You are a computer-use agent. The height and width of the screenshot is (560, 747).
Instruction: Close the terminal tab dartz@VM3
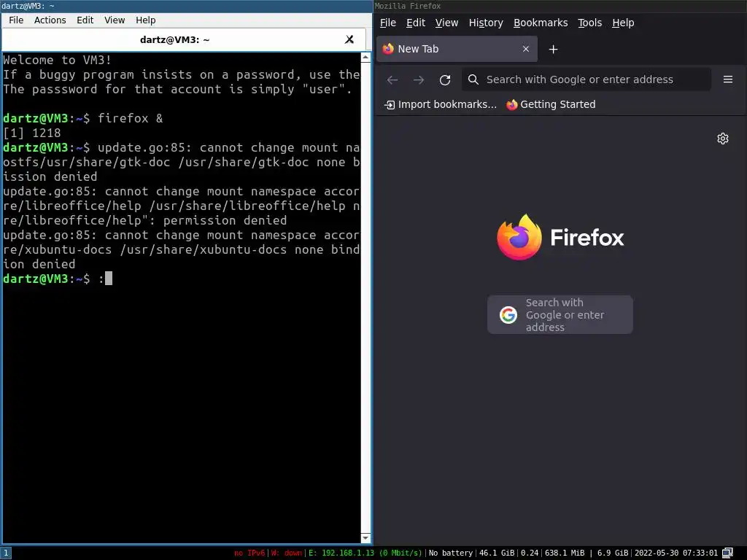(x=349, y=39)
